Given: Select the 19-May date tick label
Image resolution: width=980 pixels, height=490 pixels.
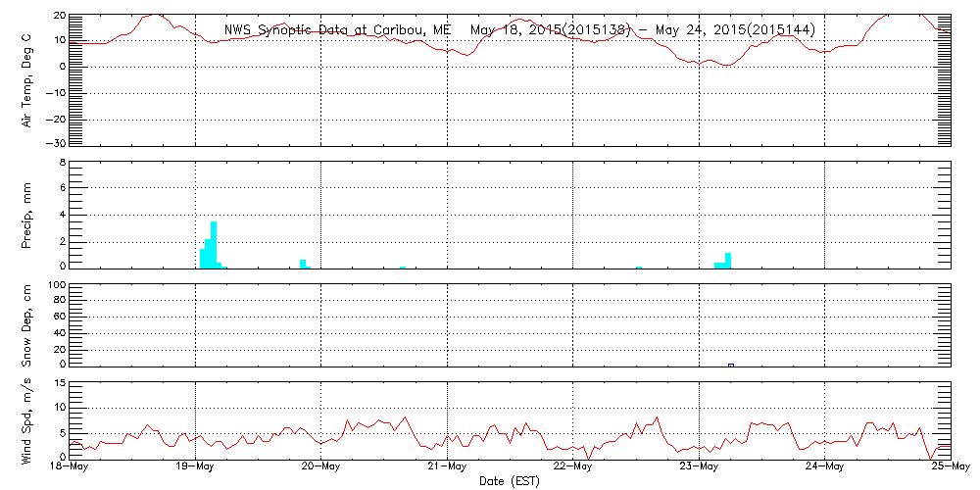Looking at the screenshot, I should [195, 467].
